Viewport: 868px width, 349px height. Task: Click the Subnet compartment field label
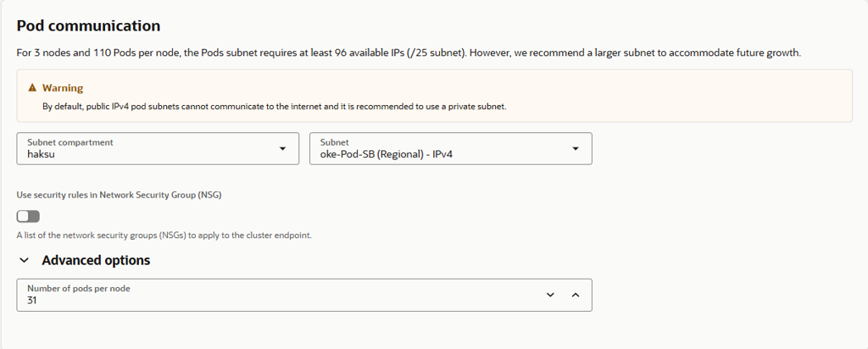pyautogui.click(x=70, y=142)
